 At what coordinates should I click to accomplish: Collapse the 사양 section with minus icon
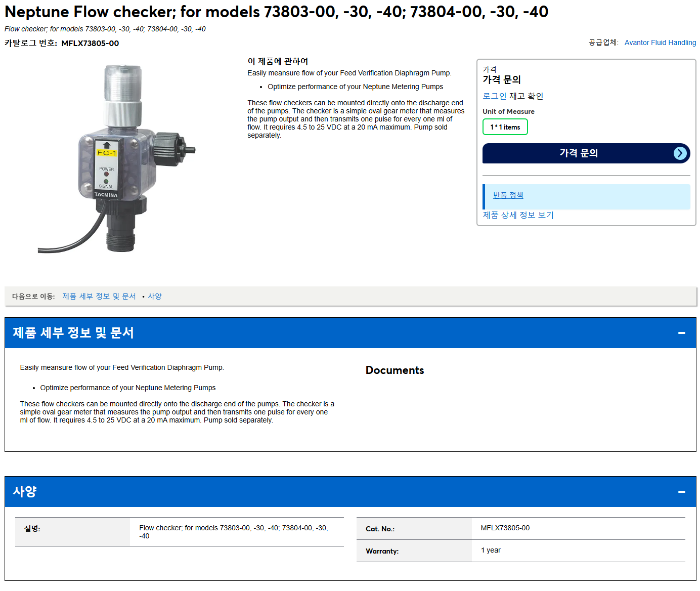pos(681,492)
